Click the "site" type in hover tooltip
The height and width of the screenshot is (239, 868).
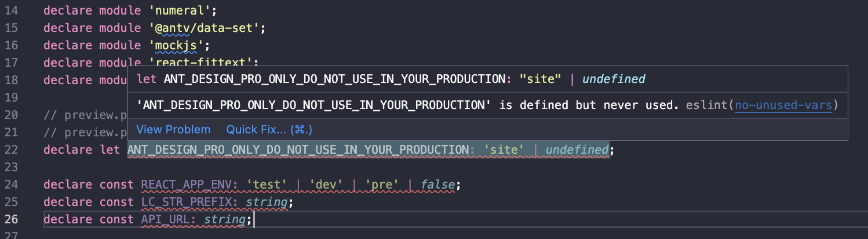point(541,79)
